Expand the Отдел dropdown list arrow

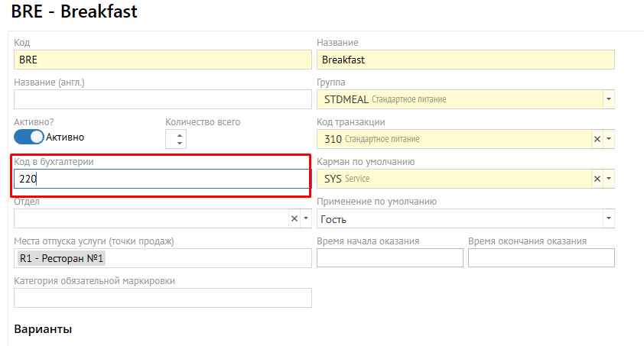point(306,218)
